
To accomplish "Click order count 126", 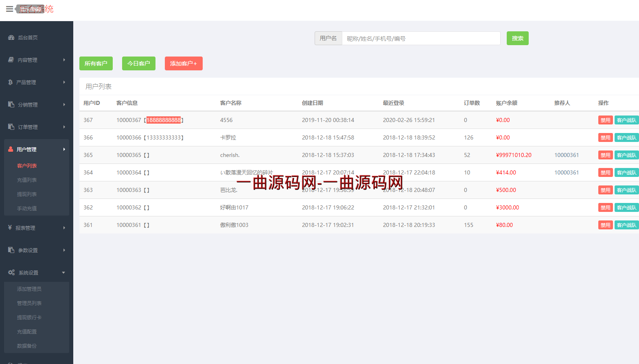I will coord(468,137).
